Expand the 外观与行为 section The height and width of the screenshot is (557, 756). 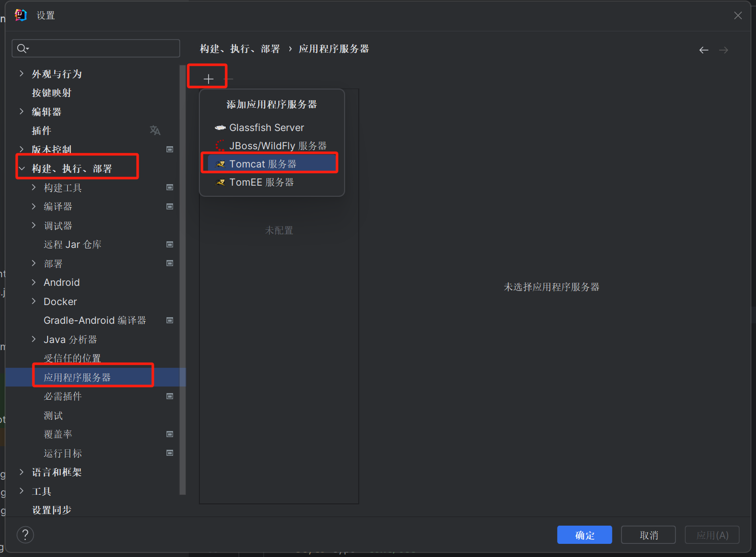21,73
